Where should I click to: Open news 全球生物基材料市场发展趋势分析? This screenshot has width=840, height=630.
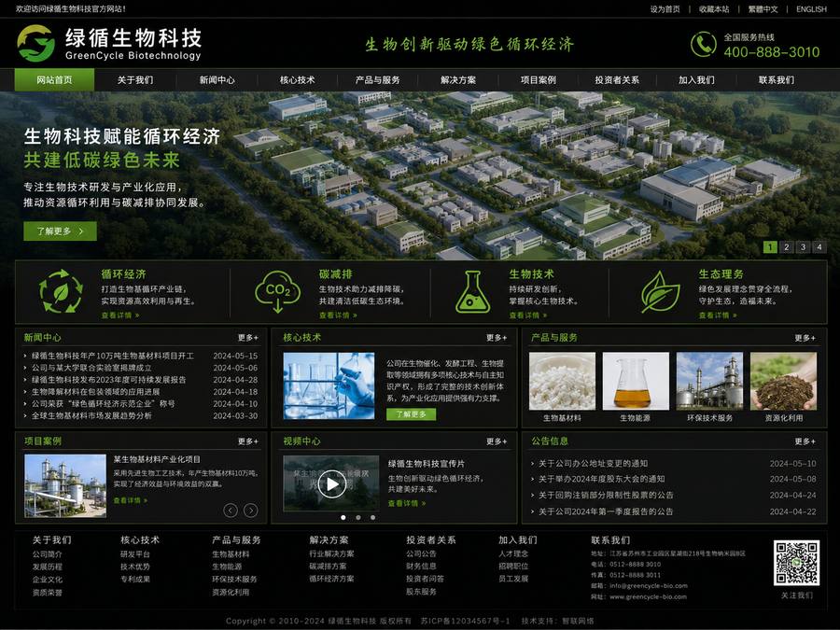pos(91,415)
